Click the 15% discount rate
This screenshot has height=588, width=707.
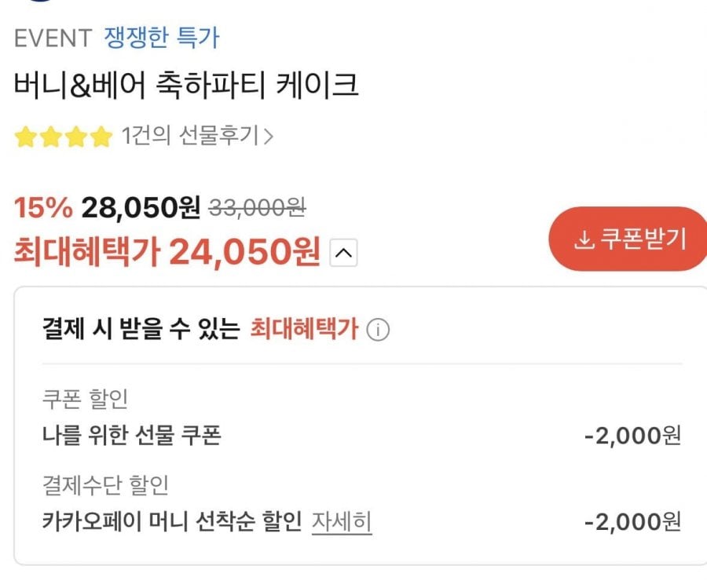[x=43, y=208]
